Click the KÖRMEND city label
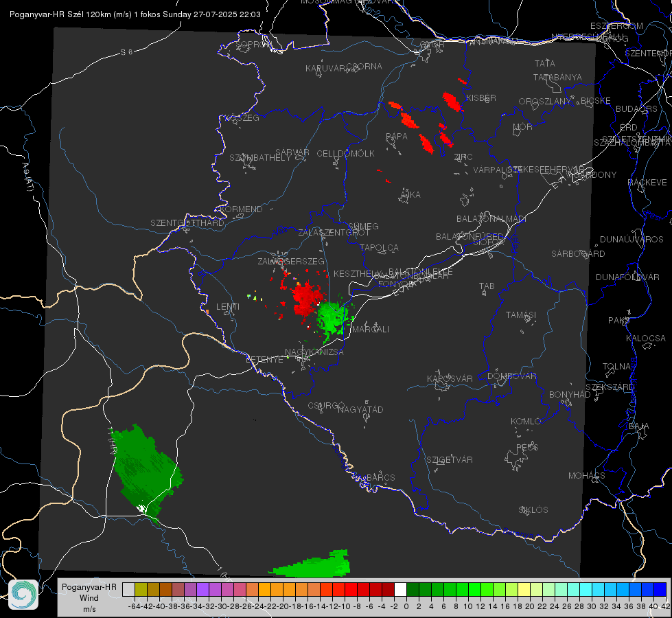Image resolution: width=672 pixels, height=618 pixels. coord(241,209)
